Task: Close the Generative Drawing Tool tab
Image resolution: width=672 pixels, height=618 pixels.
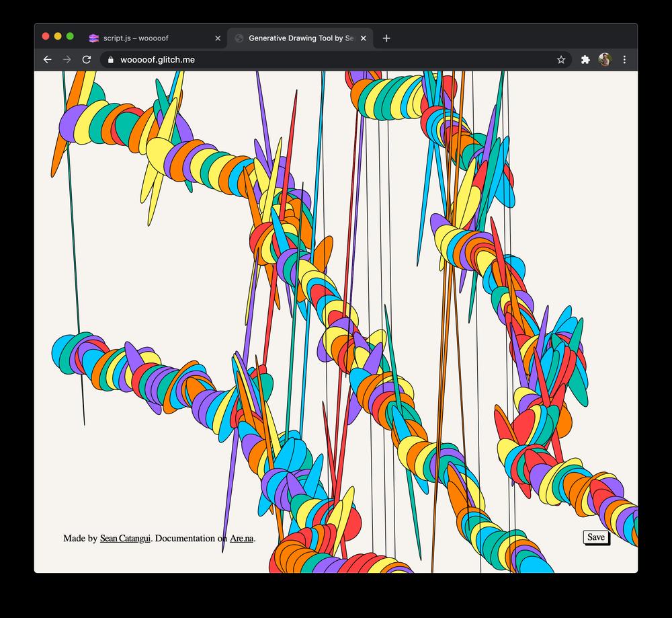Action: [x=364, y=38]
